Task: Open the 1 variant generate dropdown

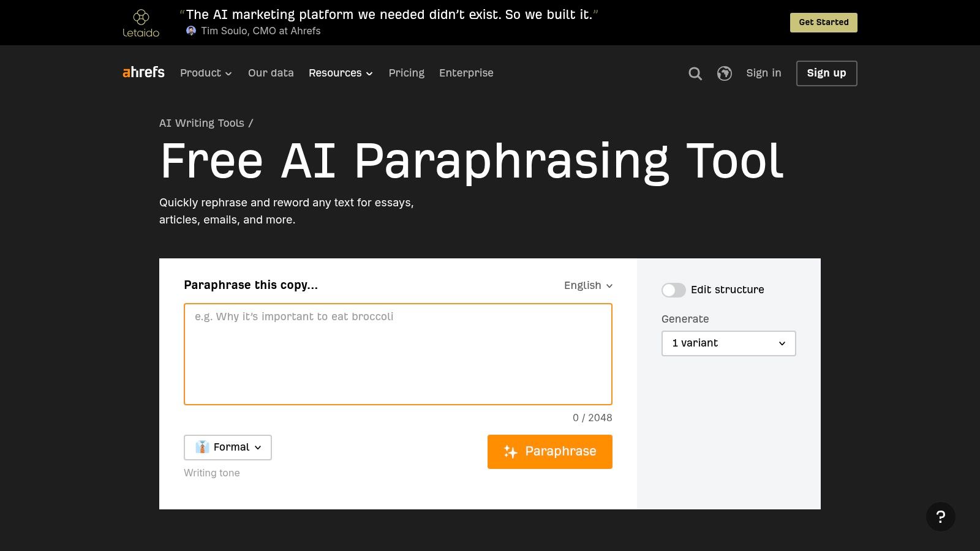Action: pyautogui.click(x=729, y=343)
